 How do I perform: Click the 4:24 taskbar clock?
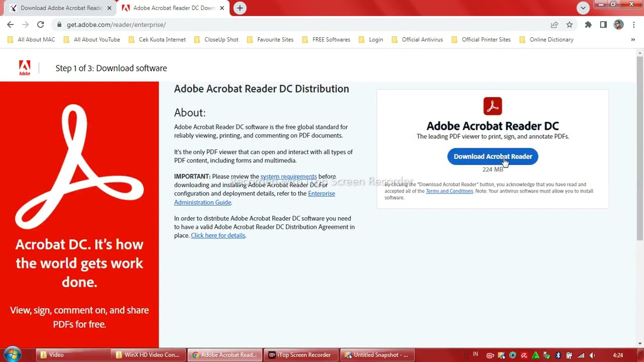[x=618, y=355]
